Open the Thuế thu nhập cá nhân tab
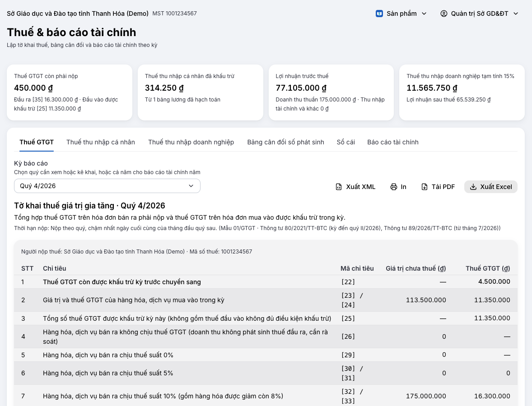Viewport: 532px width, 406px height. [101, 143]
